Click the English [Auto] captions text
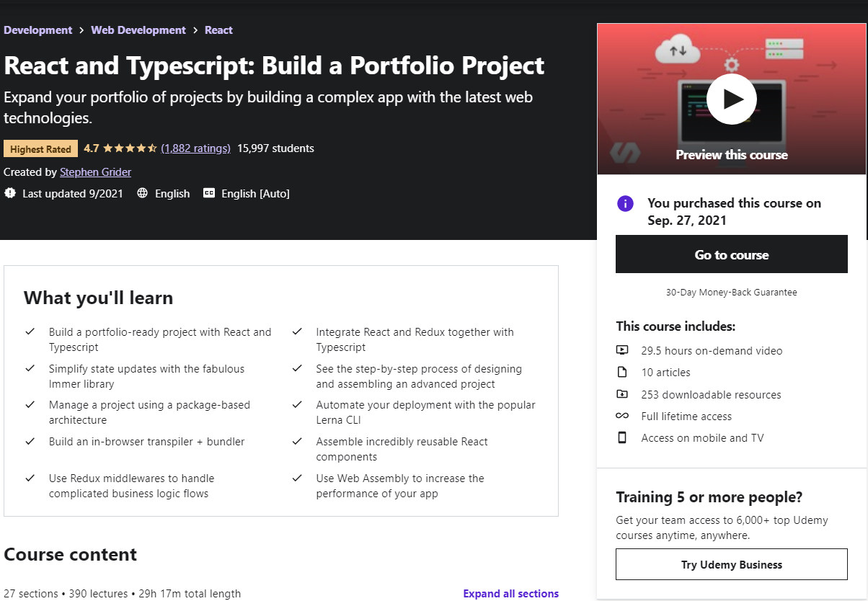The image size is (868, 601). (255, 193)
